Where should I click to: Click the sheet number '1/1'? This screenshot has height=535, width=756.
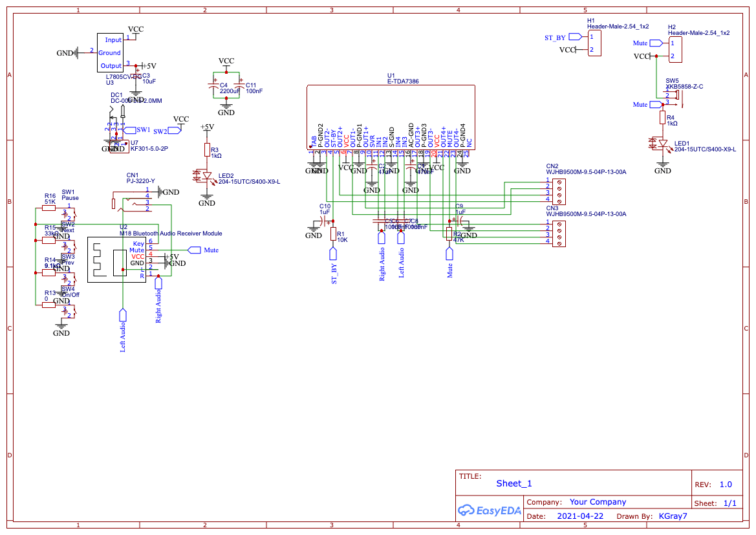pos(730,503)
